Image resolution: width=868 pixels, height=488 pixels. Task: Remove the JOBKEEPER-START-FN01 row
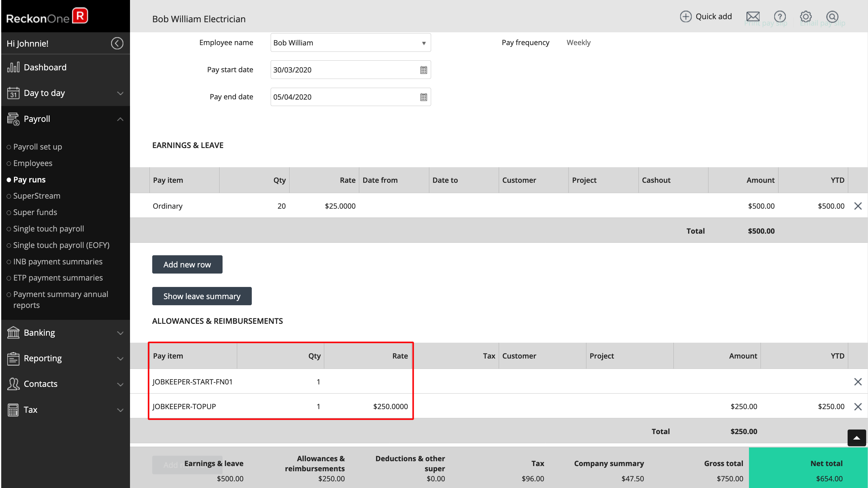[x=858, y=381]
